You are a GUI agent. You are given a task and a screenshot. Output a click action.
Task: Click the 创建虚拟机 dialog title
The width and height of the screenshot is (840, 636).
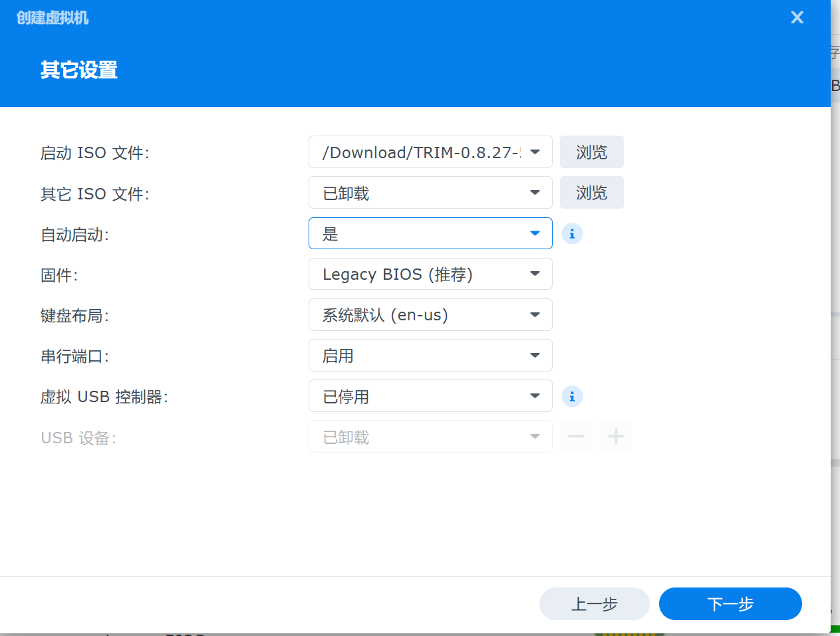click(x=53, y=18)
